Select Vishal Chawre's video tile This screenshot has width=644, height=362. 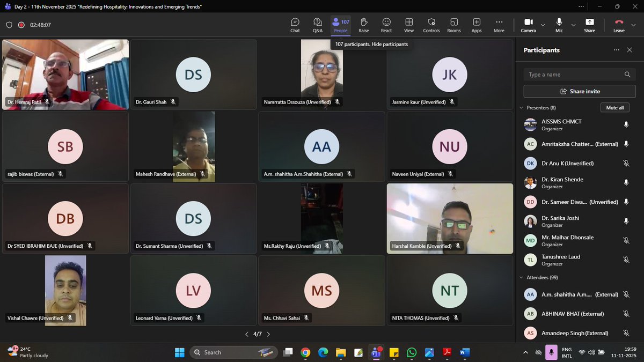pos(65,291)
